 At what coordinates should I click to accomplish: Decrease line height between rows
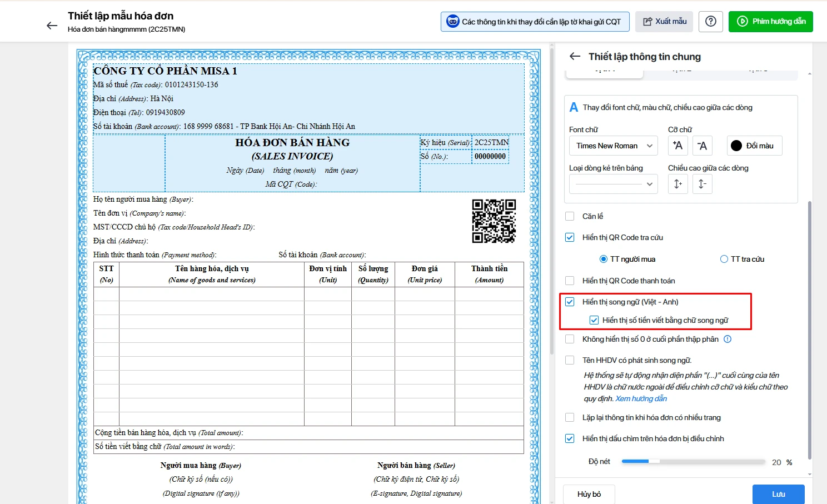click(702, 184)
